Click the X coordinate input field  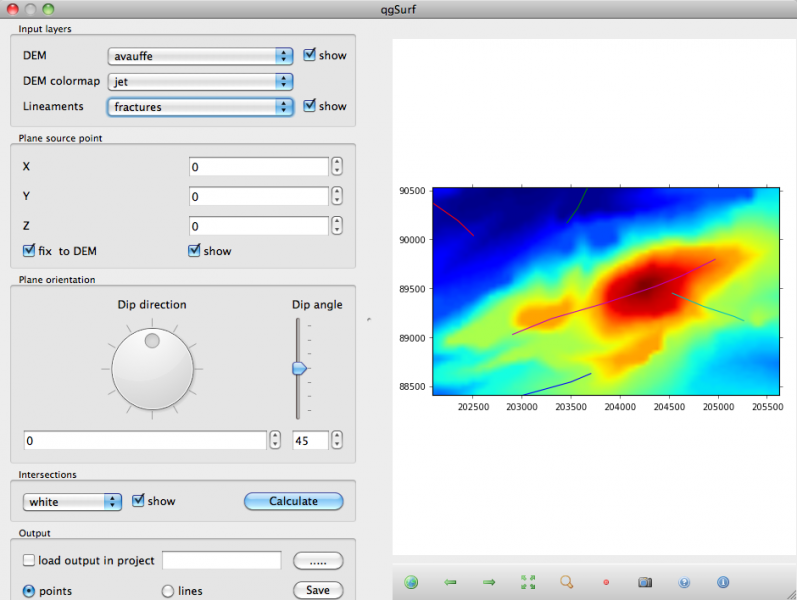(x=259, y=167)
